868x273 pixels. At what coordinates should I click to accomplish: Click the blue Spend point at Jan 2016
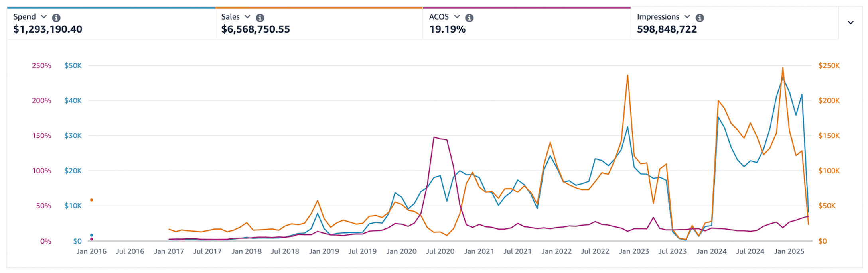91,235
